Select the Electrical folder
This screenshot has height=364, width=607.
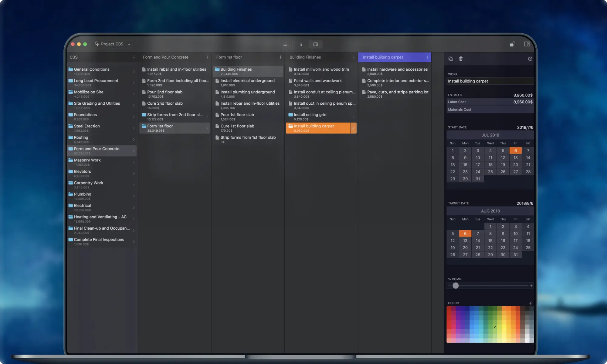point(83,206)
